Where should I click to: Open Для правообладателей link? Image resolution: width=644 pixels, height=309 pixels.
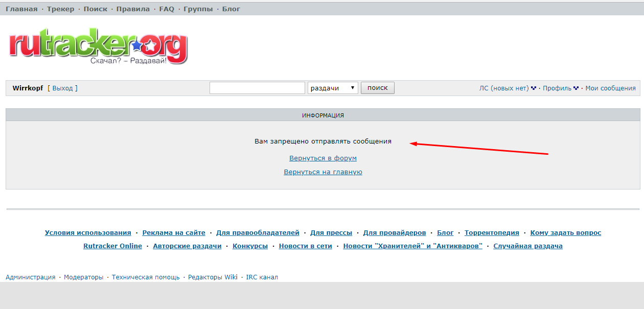[x=258, y=233]
